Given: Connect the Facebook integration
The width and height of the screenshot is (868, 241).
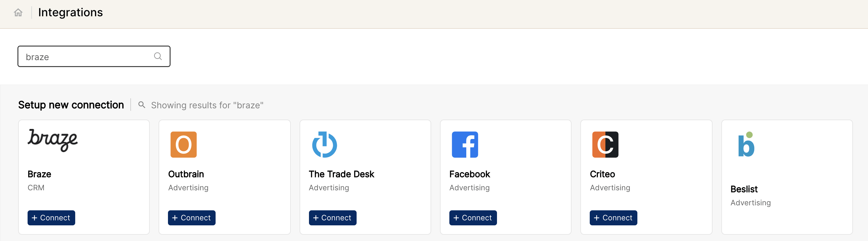Looking at the screenshot, I should pos(473,218).
